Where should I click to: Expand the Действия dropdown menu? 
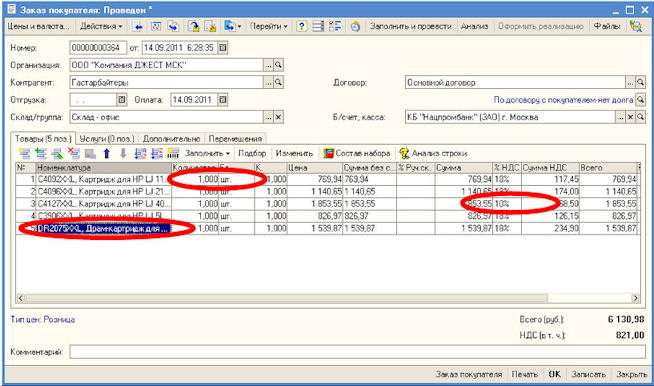(101, 26)
